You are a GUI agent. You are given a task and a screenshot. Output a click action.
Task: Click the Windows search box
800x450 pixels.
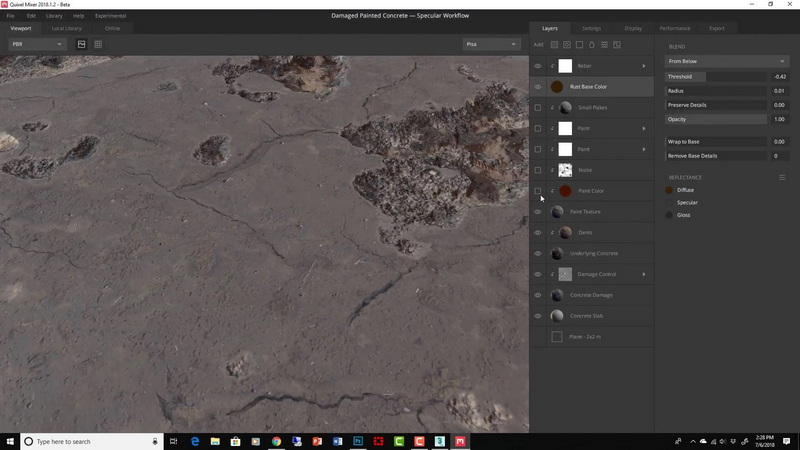click(92, 441)
